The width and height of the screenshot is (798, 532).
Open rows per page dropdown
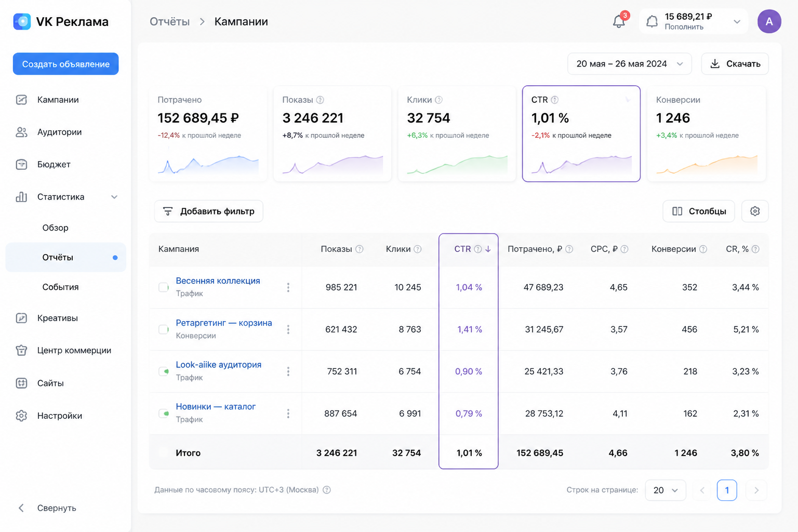coord(666,490)
